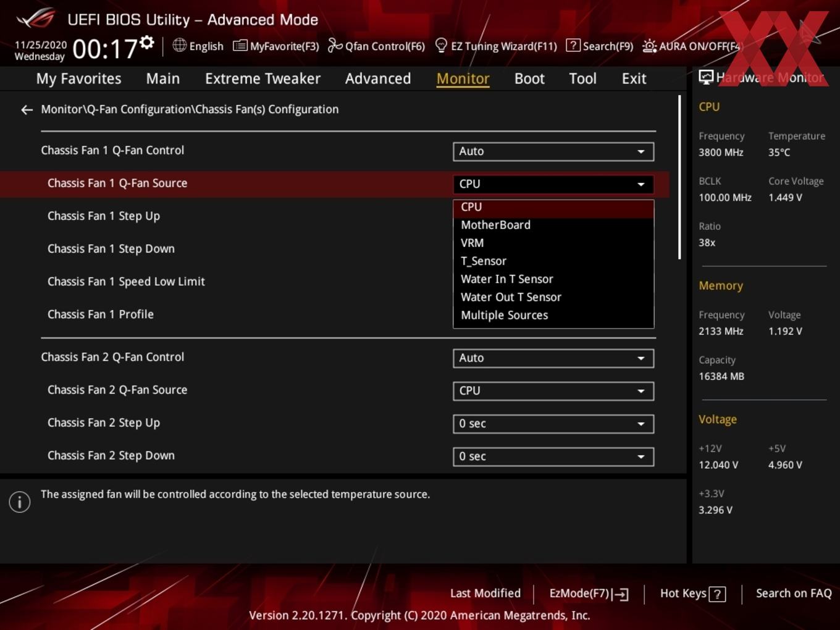Toggle AURA ON/OFF lighting icon
The width and height of the screenshot is (840, 630).
649,46
